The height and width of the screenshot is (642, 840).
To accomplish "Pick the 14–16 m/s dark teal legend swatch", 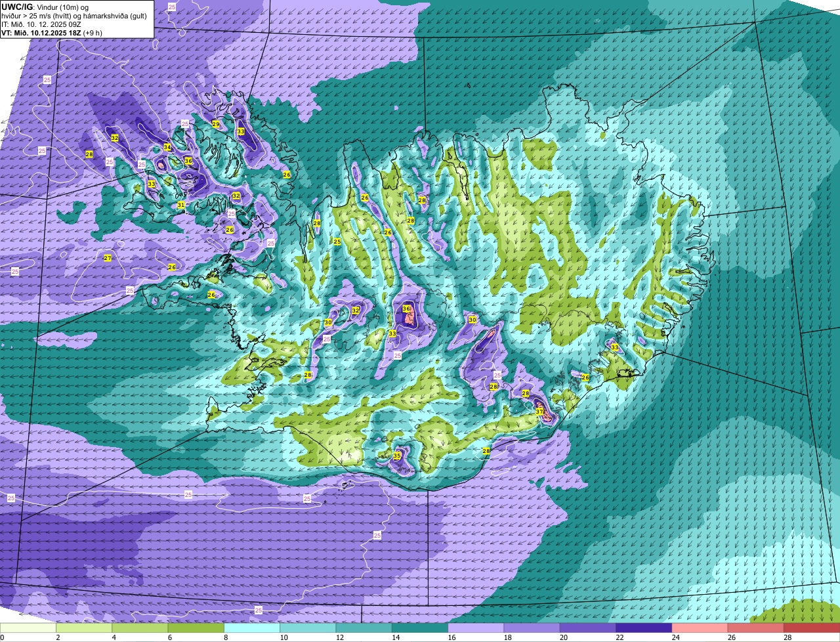I will pos(420,628).
